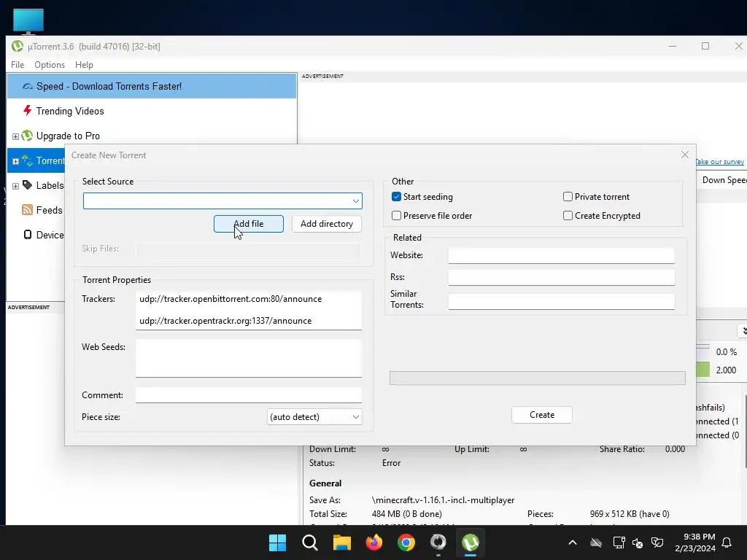
Task: Expand the Torrents tree node
Action: [15, 161]
